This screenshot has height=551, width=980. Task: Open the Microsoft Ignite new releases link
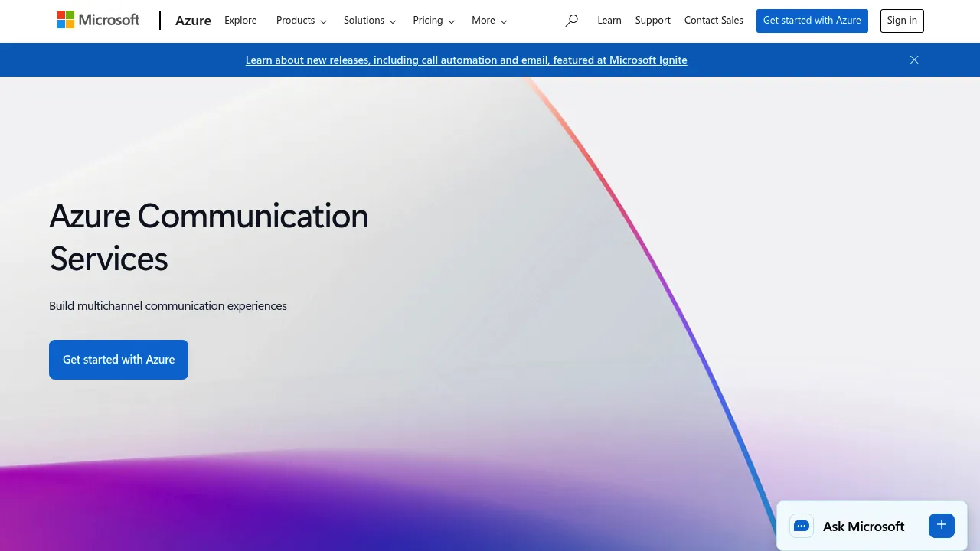(x=466, y=60)
